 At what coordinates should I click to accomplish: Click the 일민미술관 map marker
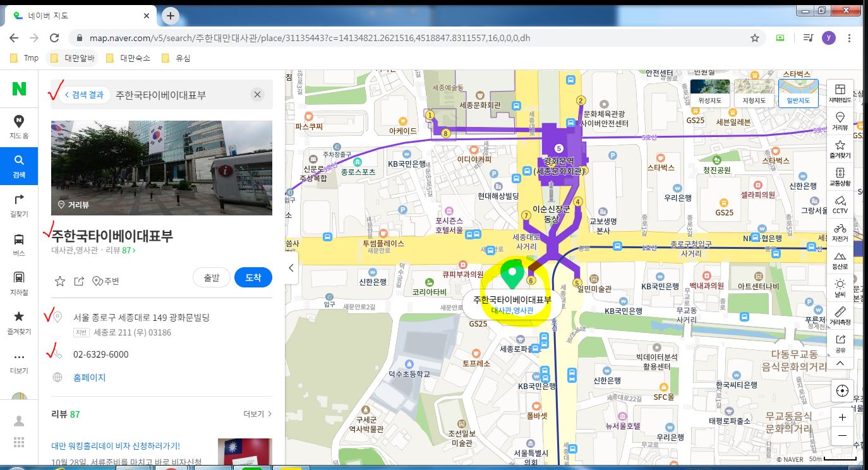(594, 284)
